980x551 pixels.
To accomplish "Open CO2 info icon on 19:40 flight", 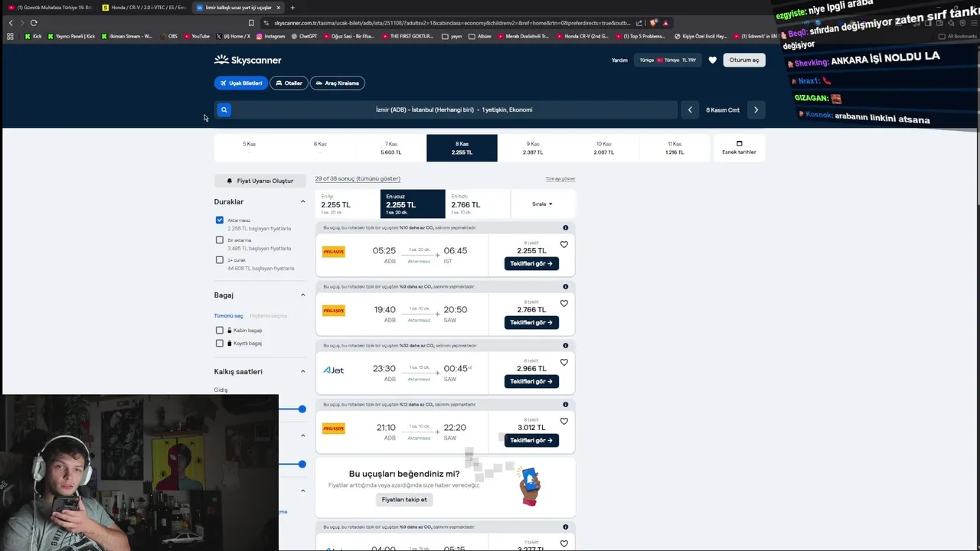I will pos(566,286).
